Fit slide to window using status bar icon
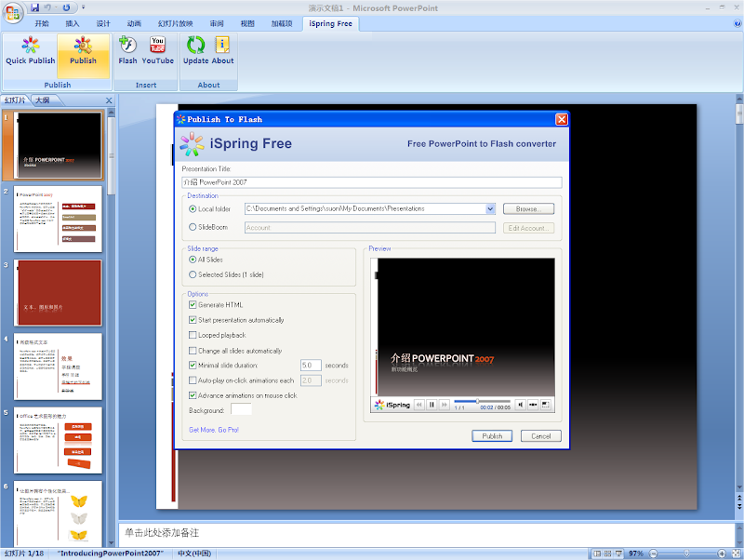 pos(736,553)
